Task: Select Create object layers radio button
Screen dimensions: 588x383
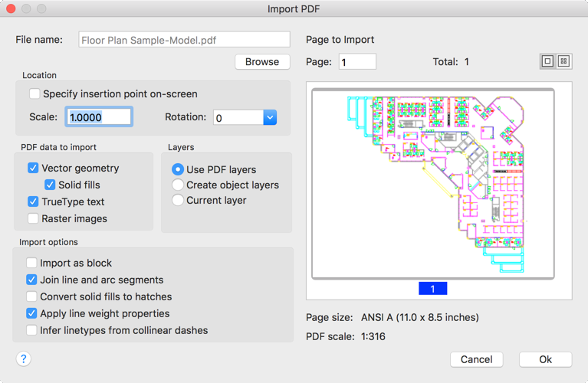Action: 178,185
